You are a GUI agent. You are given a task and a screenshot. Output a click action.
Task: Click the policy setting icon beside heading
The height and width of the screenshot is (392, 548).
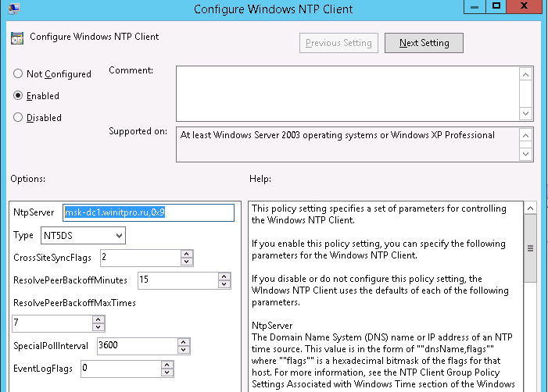16,38
